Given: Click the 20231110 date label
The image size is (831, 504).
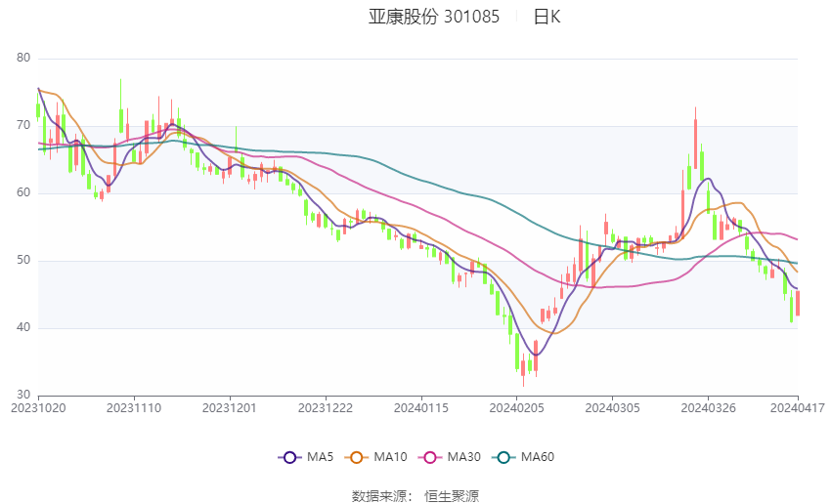Looking at the screenshot, I should click(134, 407).
